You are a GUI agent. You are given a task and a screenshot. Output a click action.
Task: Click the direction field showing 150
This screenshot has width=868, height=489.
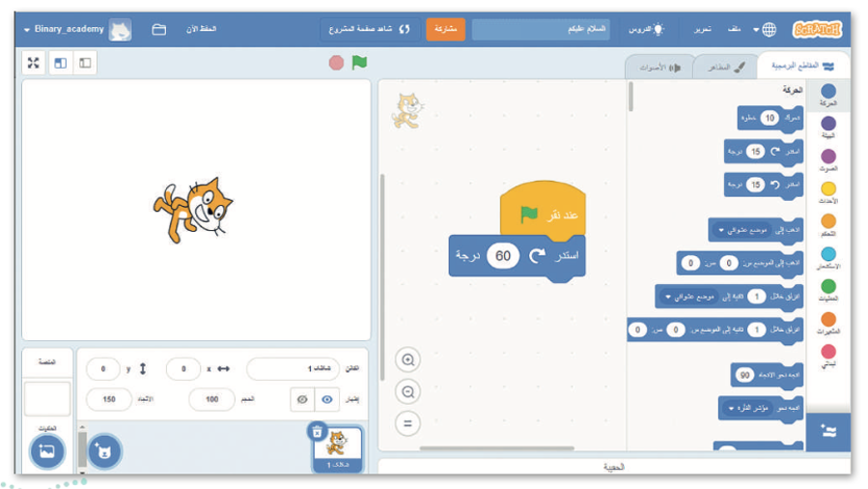point(109,399)
